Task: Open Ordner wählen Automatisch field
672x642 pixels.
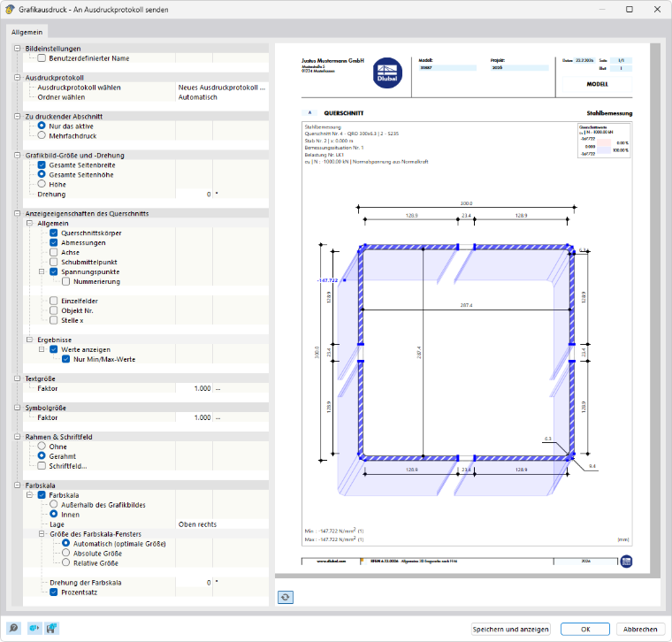Action: pyautogui.click(x=222, y=97)
